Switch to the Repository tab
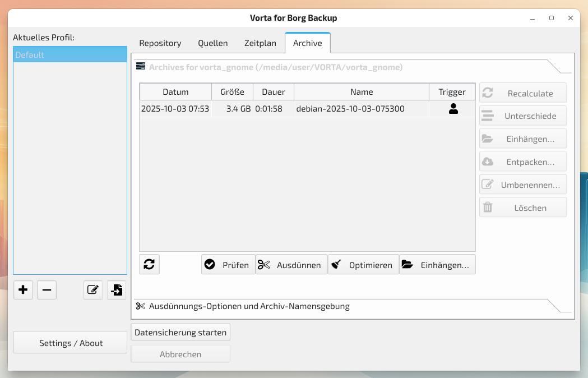 click(x=160, y=43)
